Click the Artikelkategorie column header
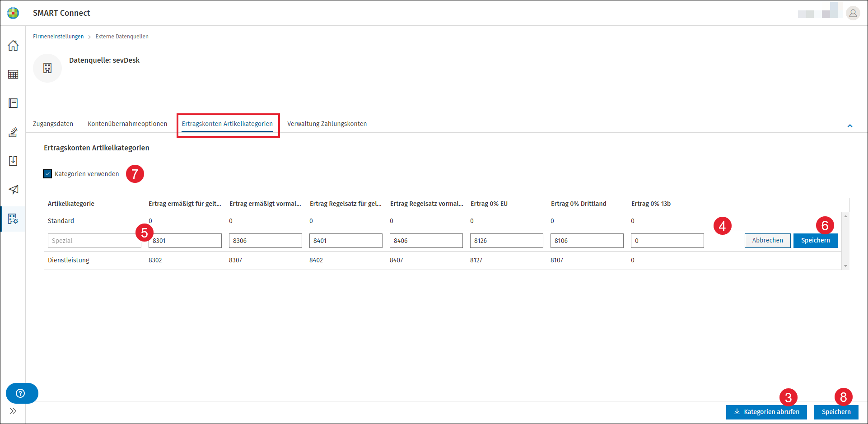This screenshot has width=868, height=424. pyautogui.click(x=71, y=204)
